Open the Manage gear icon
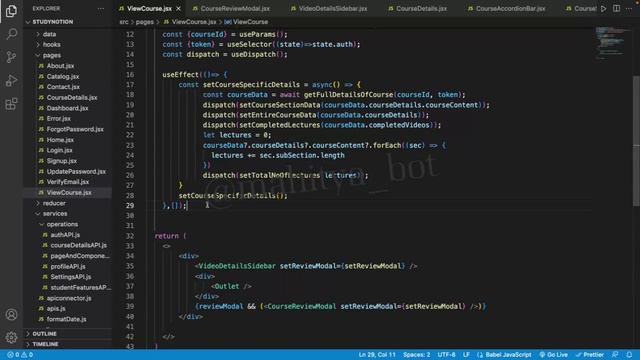 point(11,337)
